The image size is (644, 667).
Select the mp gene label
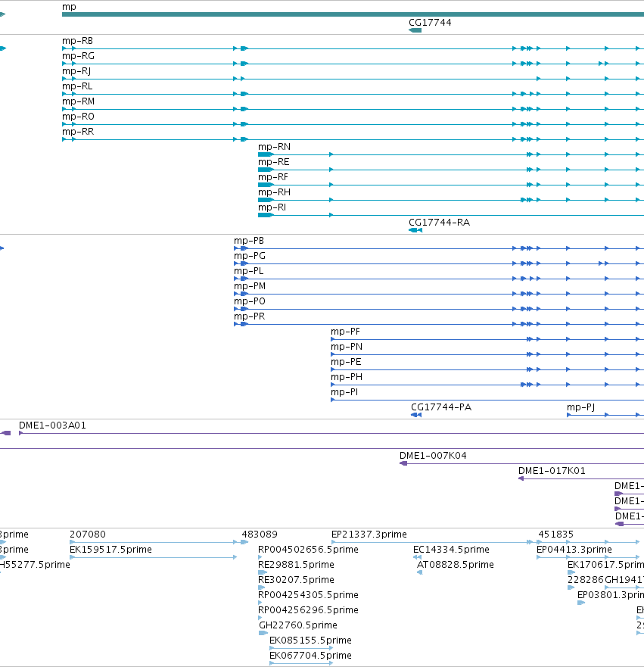coord(69,7)
